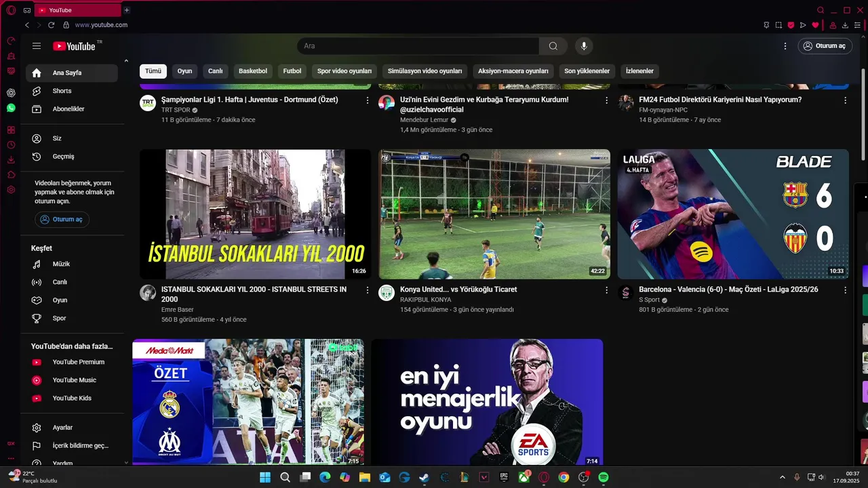
Task: Select Simülasyon video oyunları chip
Action: pos(425,71)
